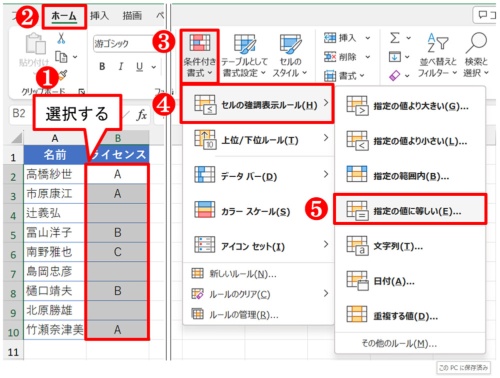Select the cell 高橋紗世
This screenshot has height=378, width=500.
pos(55,174)
